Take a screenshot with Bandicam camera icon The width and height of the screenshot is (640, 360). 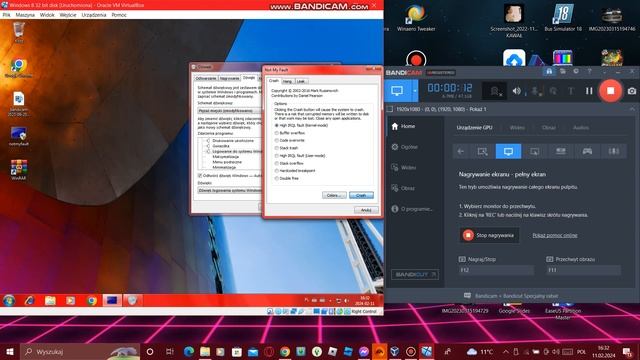(x=631, y=91)
